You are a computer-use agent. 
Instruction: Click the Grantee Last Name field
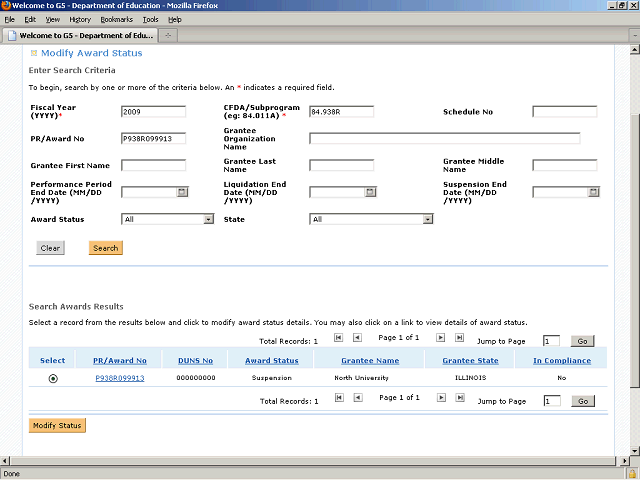[341, 165]
